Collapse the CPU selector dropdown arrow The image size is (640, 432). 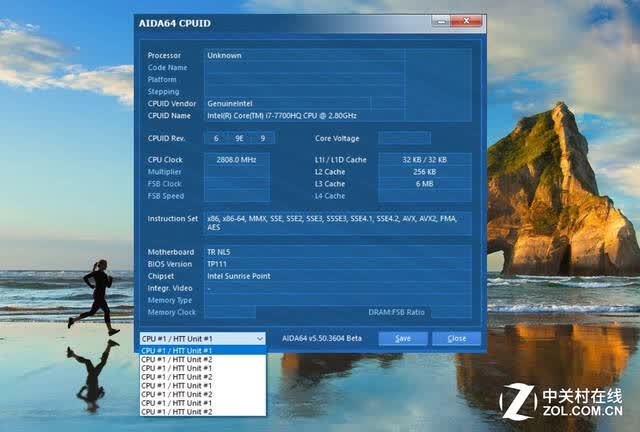(260, 339)
